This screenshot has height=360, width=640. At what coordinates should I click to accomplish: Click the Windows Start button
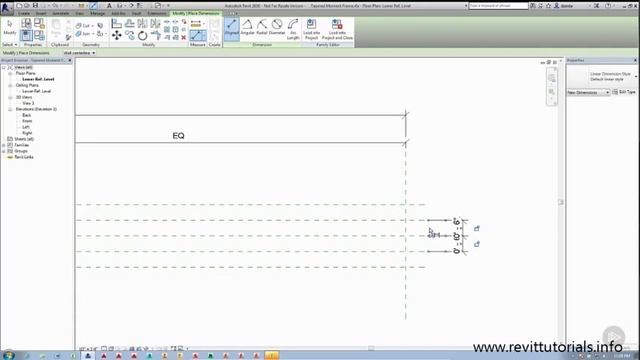8,355
